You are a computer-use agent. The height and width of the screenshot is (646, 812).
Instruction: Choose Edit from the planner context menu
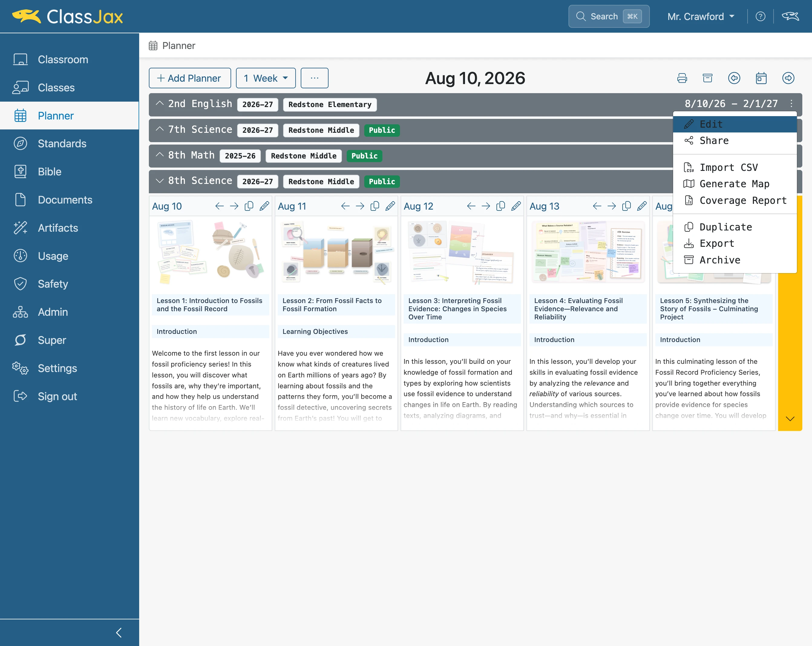735,124
